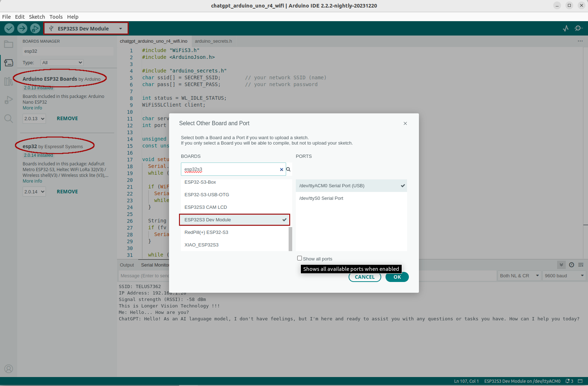Open editor tab options three-dot menu
The height and width of the screenshot is (386, 588).
tap(580, 41)
